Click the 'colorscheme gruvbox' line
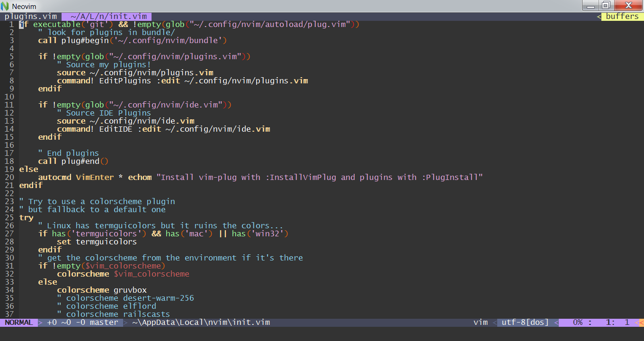This screenshot has width=644, height=341. point(102,290)
